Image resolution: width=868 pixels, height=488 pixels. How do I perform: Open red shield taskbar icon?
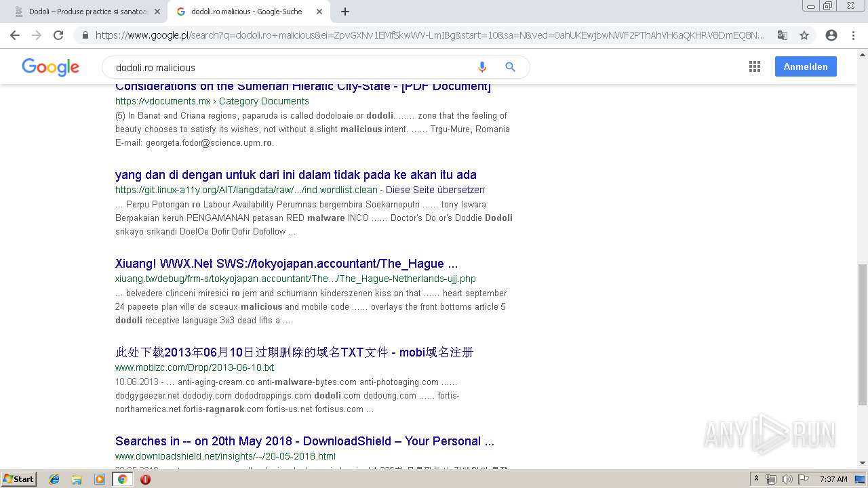click(145, 479)
